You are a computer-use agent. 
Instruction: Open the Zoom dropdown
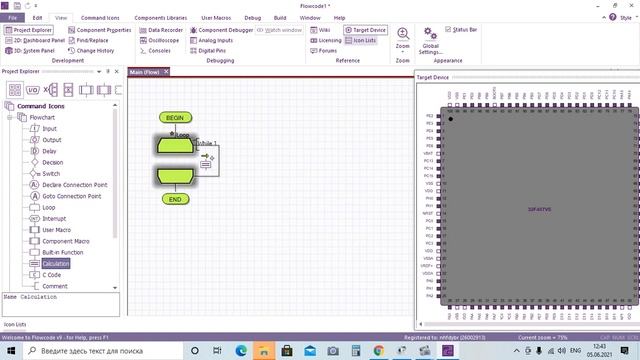click(x=402, y=39)
